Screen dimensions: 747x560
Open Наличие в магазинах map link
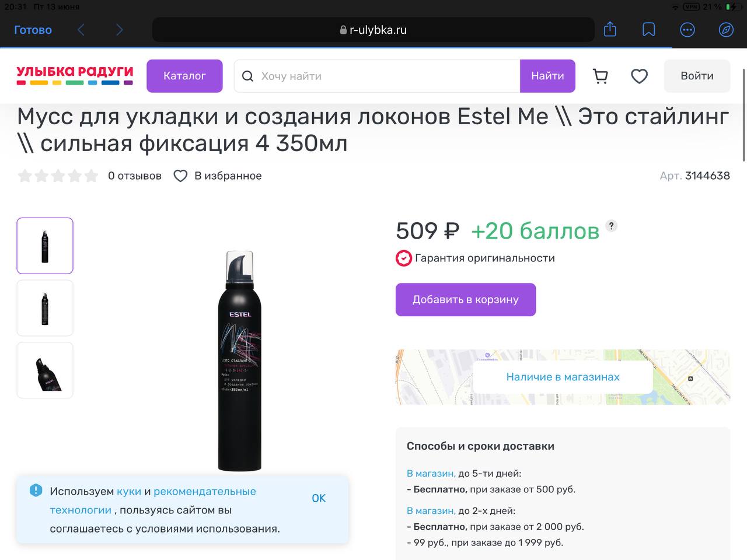(563, 377)
